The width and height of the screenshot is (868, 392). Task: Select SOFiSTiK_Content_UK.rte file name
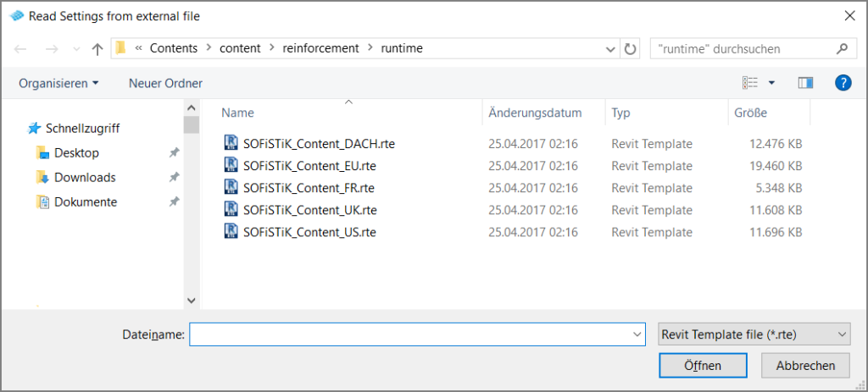pos(310,210)
